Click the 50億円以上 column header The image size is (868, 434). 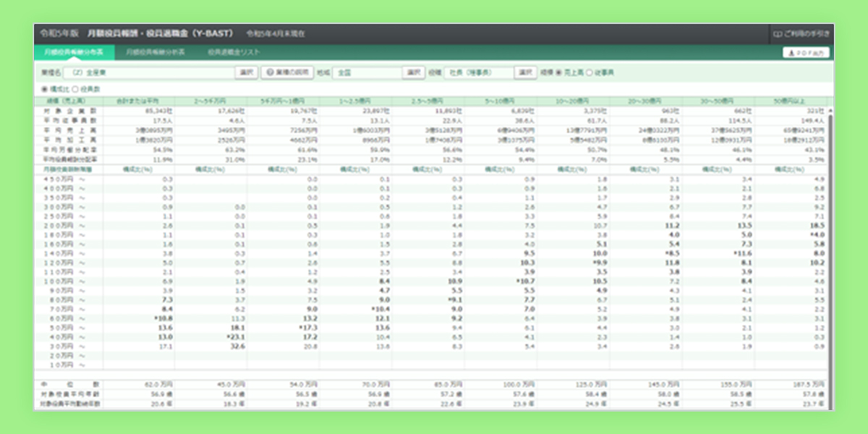788,101
